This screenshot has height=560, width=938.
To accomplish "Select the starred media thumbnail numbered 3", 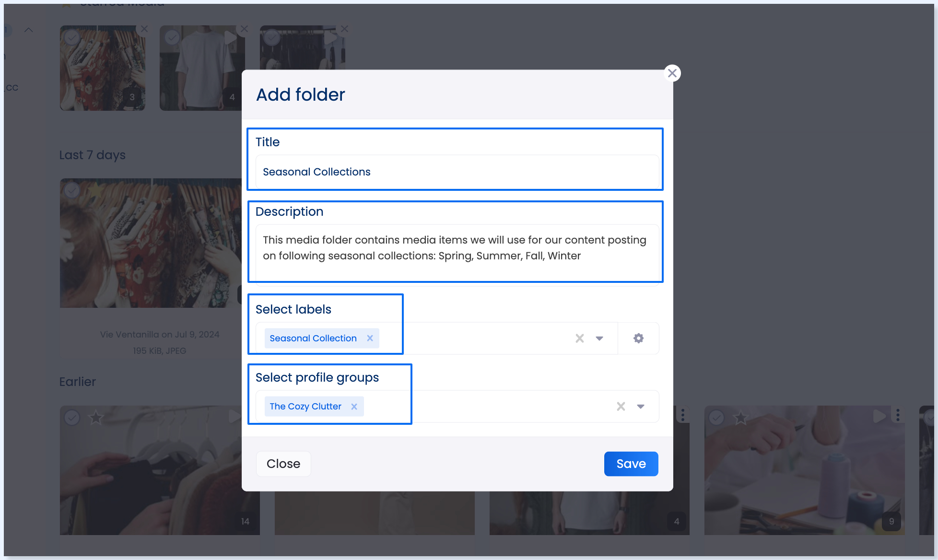I will (x=103, y=68).
